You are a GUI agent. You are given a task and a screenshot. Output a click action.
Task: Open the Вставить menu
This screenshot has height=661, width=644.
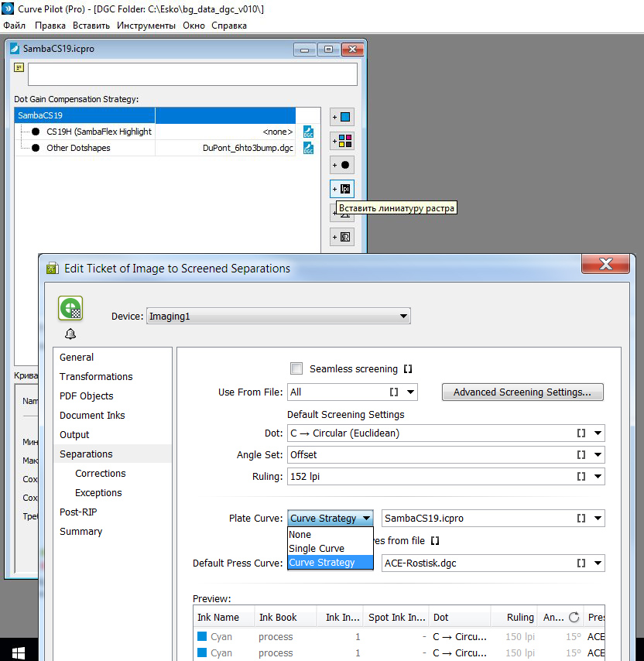click(91, 26)
